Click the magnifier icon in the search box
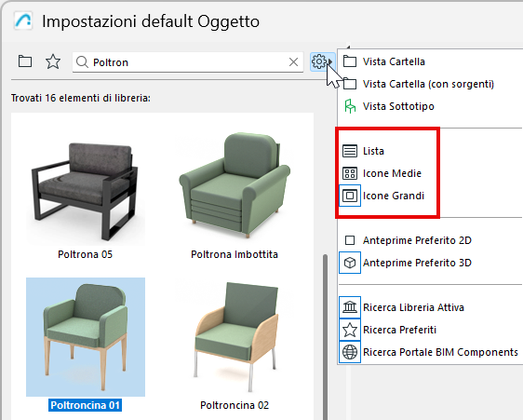 click(x=82, y=62)
